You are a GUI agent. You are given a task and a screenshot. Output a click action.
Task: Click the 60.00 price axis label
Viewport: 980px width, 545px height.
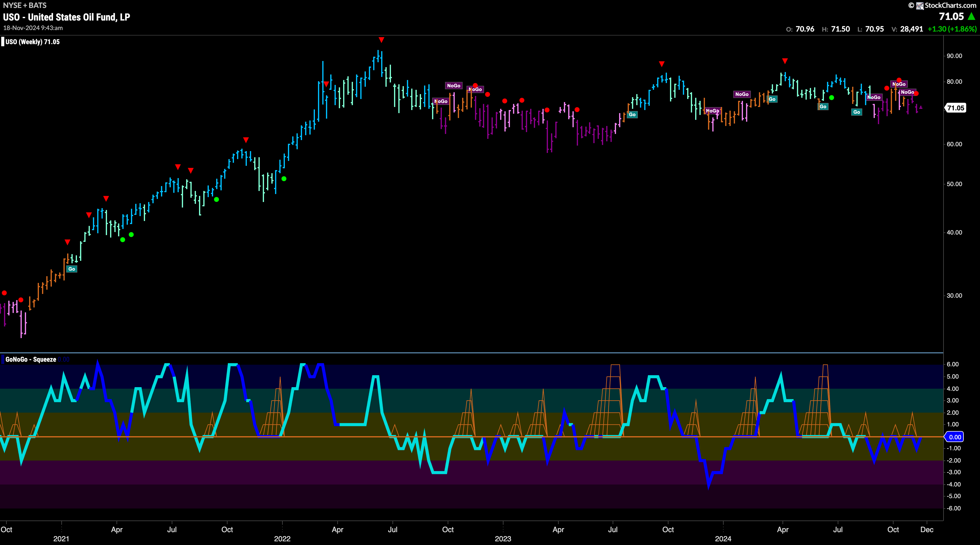coord(954,144)
